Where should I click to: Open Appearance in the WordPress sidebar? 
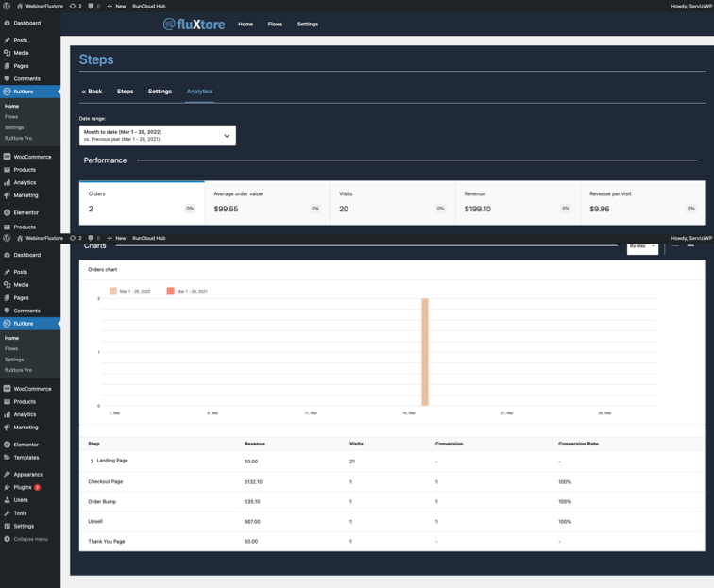(27, 474)
